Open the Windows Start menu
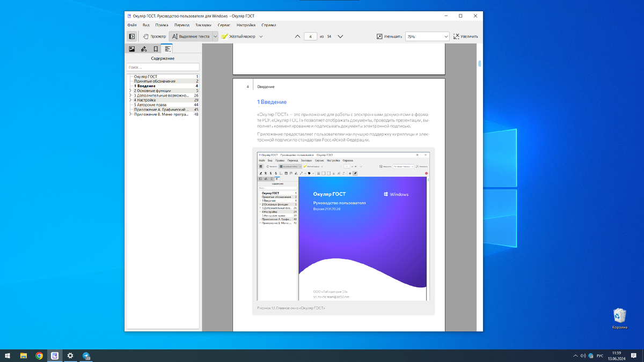This screenshot has height=362, width=644. 8,356
